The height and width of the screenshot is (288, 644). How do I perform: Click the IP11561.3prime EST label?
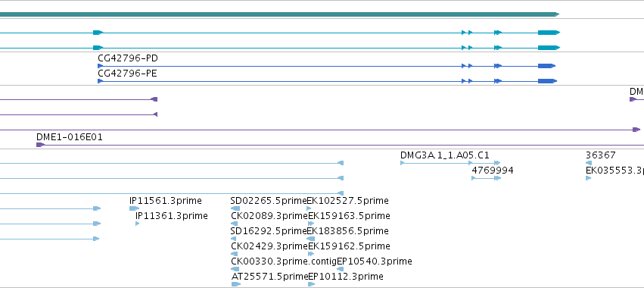click(166, 201)
